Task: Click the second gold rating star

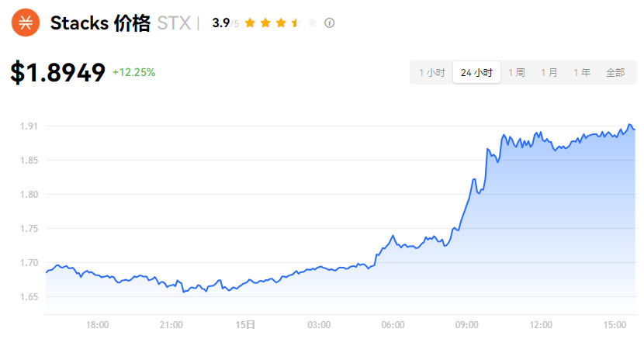Action: 265,23
